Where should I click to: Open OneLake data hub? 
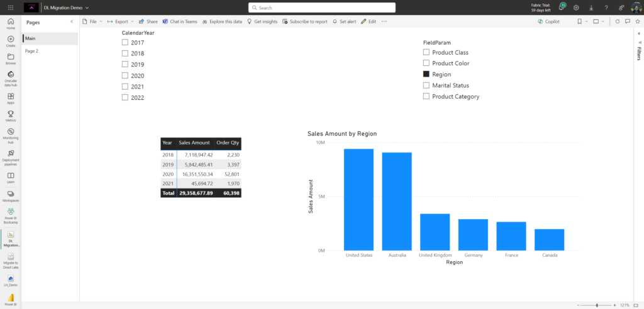pos(11,78)
